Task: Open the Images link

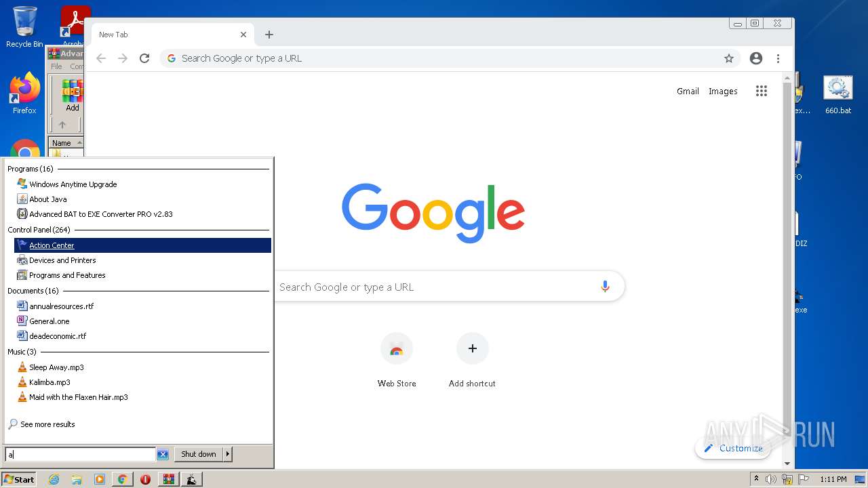Action: point(723,91)
